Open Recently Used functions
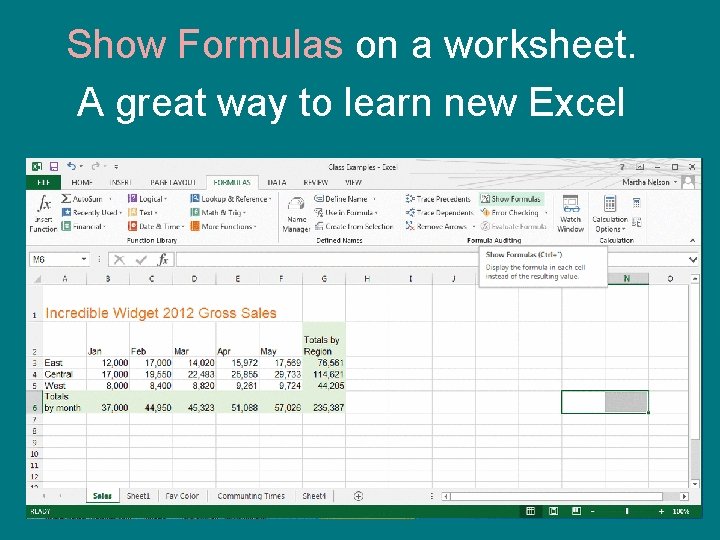This screenshot has width=720, height=540. pyautogui.click(x=91, y=213)
